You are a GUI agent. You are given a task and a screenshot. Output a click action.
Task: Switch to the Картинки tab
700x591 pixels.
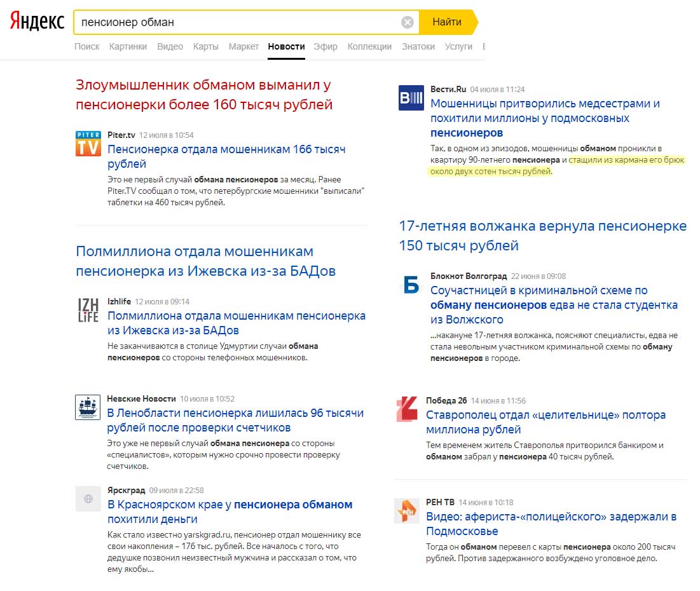pos(128,46)
